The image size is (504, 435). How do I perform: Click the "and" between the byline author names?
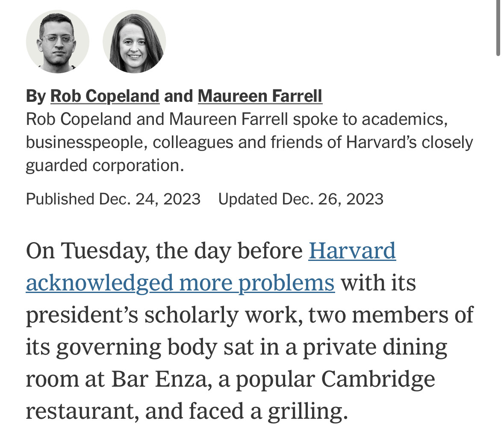(178, 96)
